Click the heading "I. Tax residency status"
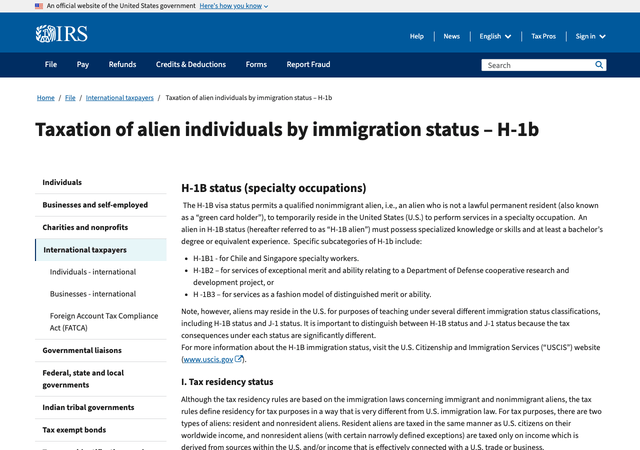Image resolution: width=640 pixels, height=450 pixels. click(227, 382)
